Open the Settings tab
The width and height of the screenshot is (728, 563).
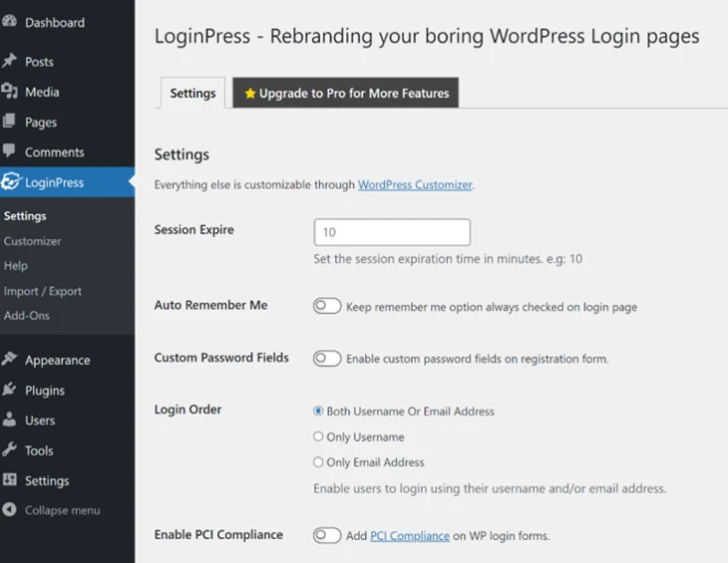click(192, 94)
